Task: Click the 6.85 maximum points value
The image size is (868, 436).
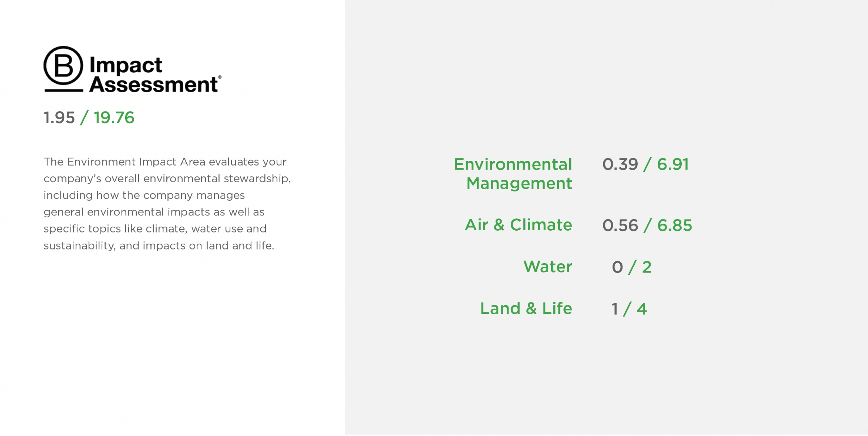Action: (675, 226)
